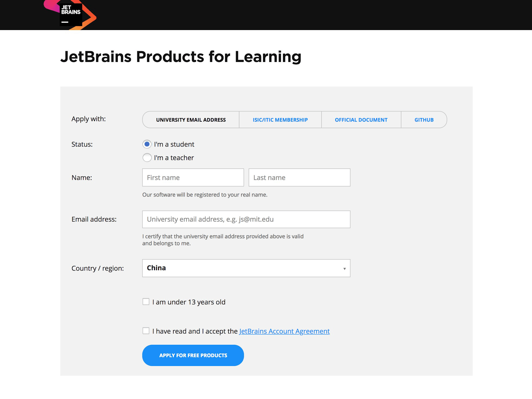Click the "JetBrains Products for Learning" heading
532x399 pixels.
coord(181,57)
